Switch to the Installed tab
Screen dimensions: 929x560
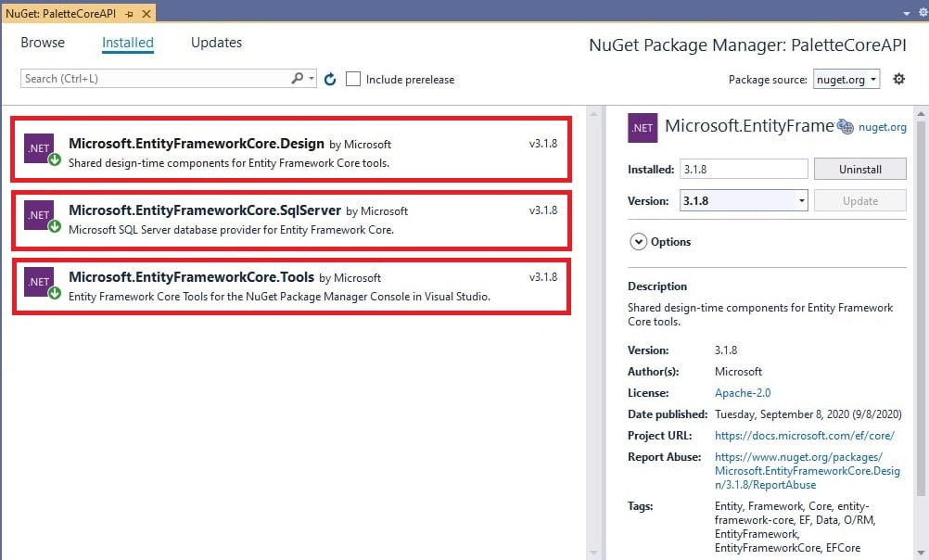coord(127,43)
